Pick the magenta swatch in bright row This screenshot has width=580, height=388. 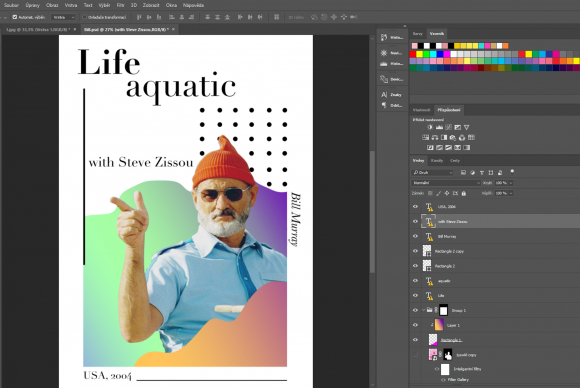coord(447,54)
